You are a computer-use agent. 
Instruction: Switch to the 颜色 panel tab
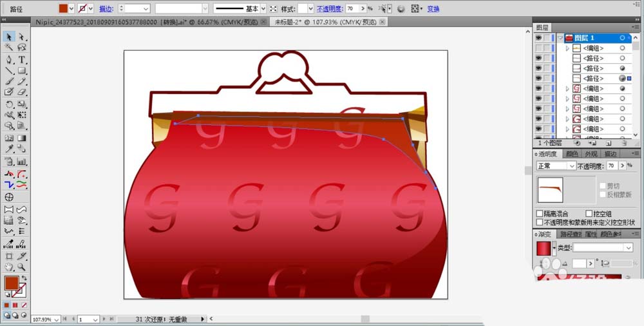point(571,154)
